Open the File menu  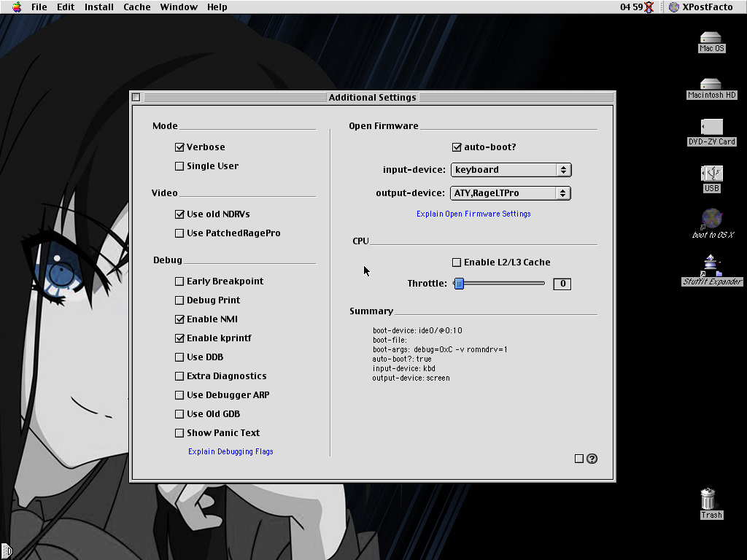point(39,7)
